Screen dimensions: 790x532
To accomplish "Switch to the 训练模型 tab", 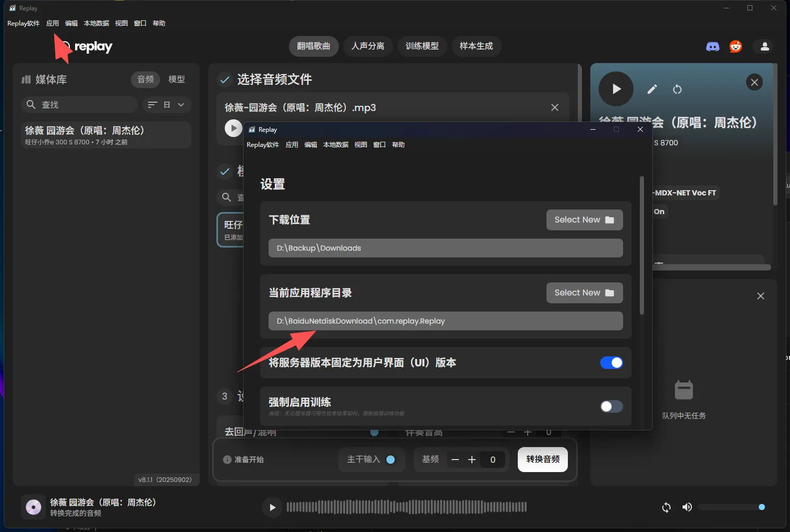I will (x=422, y=46).
